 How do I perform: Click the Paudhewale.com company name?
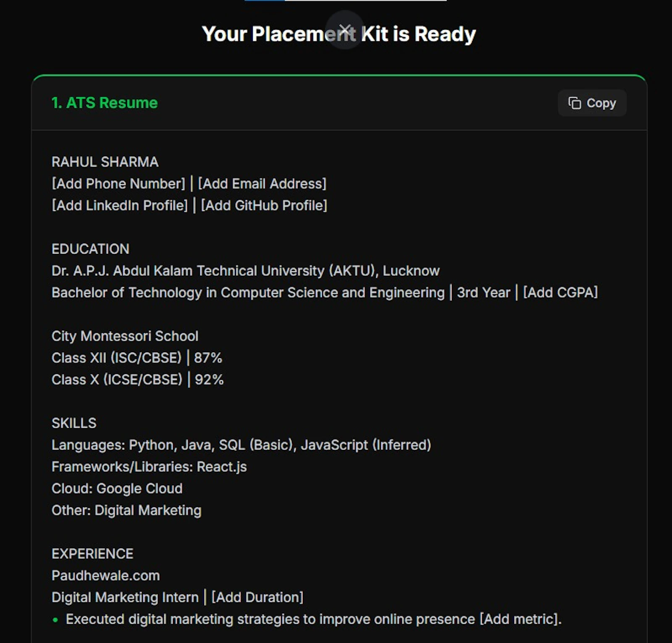click(x=105, y=575)
